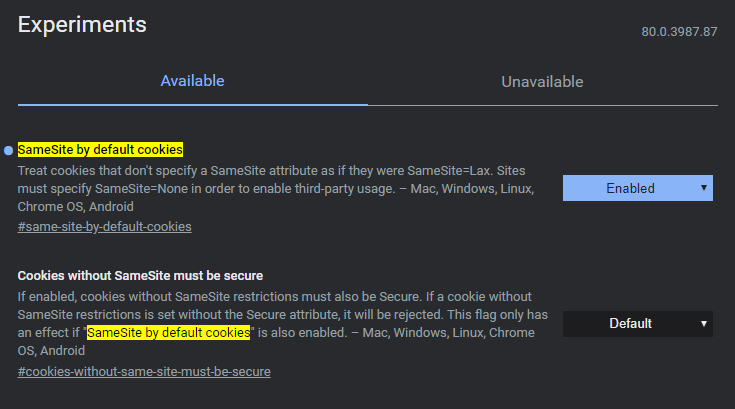The image size is (735, 409).
Task: Click description starting "Treat cookies that don't specify"
Action: pos(276,188)
